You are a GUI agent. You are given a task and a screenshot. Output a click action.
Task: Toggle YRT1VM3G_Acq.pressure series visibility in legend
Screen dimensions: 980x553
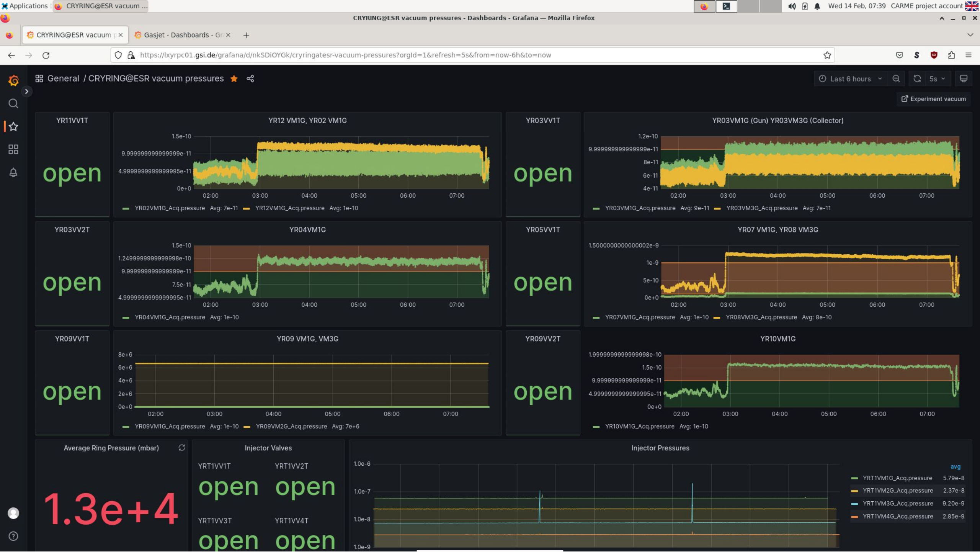point(898,504)
